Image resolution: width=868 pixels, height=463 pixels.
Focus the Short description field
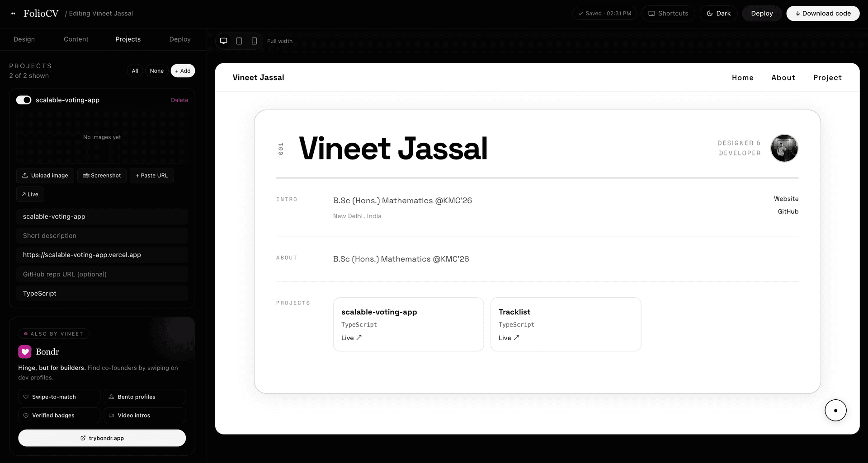102,236
